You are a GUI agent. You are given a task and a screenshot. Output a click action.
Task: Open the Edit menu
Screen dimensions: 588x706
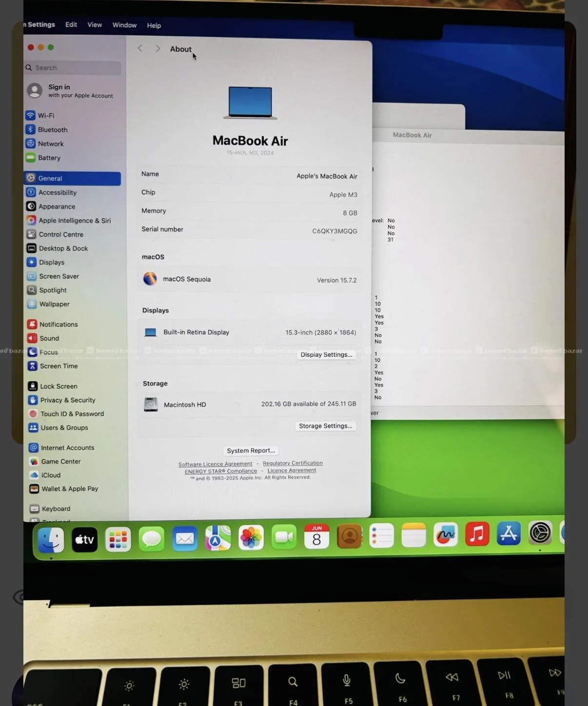coord(71,25)
